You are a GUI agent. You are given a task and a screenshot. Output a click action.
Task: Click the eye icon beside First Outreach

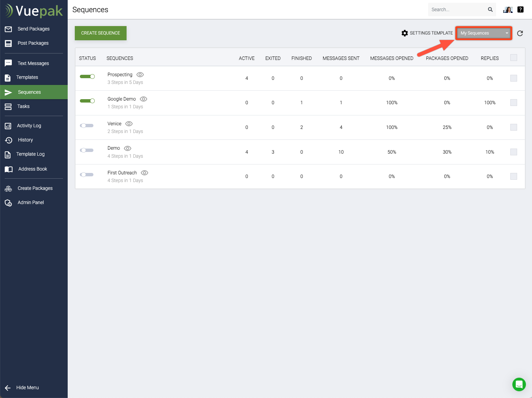[145, 173]
